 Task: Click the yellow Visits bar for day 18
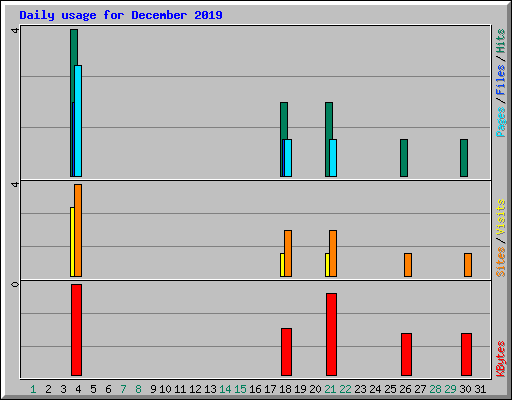[x=282, y=265]
